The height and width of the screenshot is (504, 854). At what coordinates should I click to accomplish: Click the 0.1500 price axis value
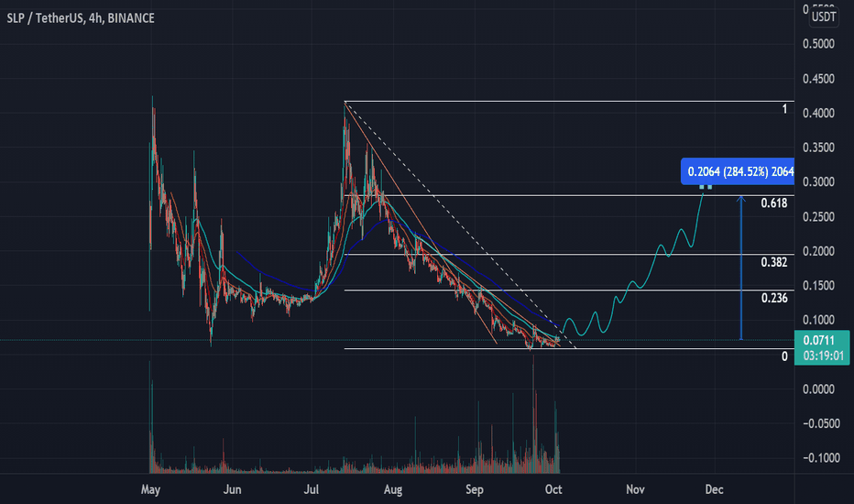coord(818,286)
